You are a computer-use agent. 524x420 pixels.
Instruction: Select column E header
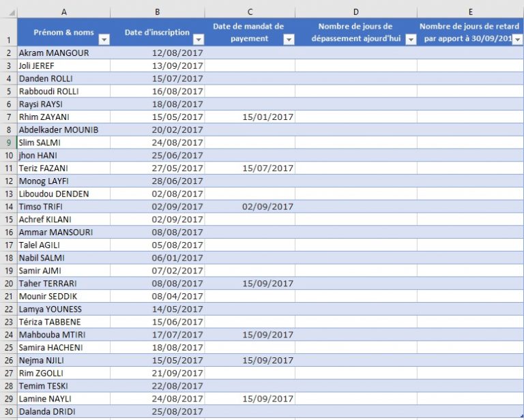click(x=471, y=12)
